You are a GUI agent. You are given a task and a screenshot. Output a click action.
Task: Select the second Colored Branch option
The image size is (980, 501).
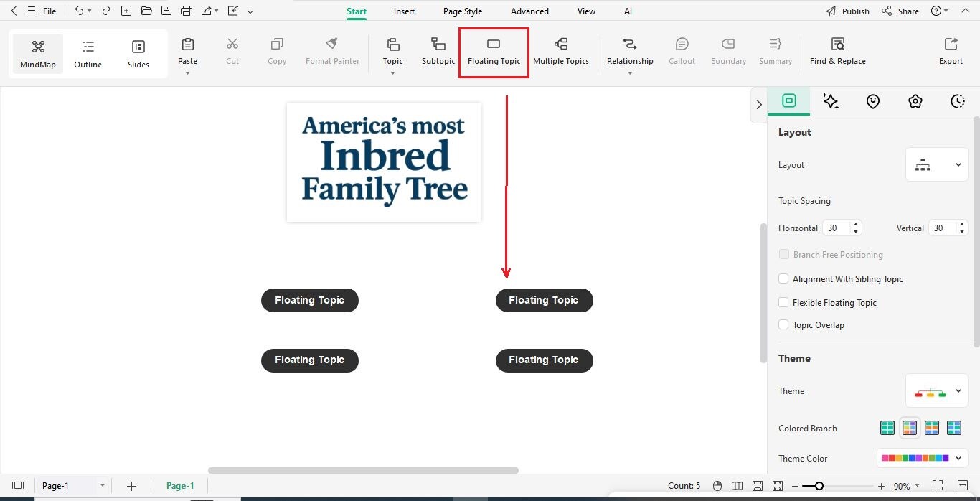click(910, 428)
